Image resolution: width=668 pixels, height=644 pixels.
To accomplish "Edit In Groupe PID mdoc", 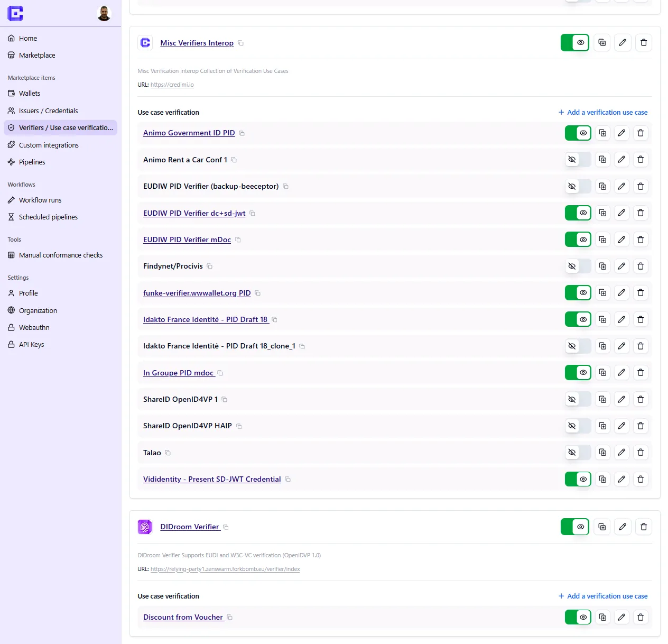I will coord(621,373).
